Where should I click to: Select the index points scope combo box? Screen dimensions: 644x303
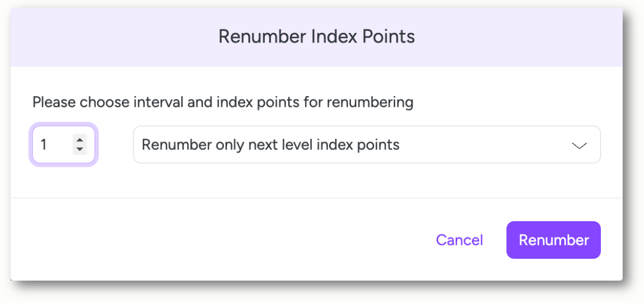coord(367,145)
